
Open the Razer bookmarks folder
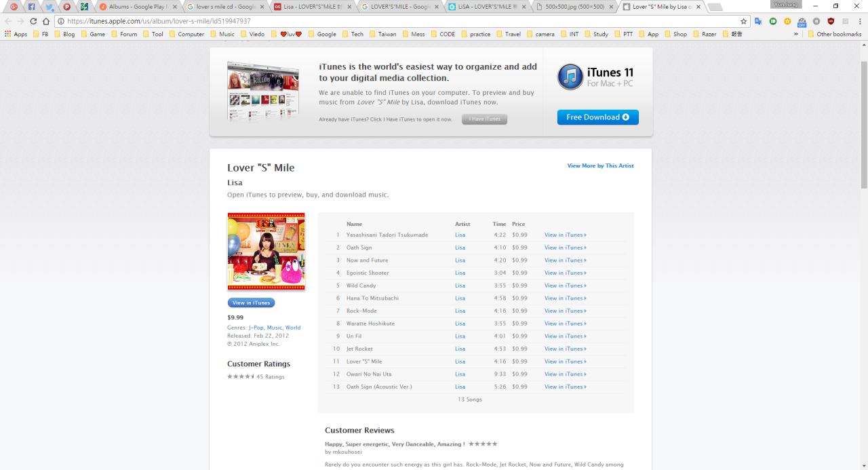pyautogui.click(x=704, y=34)
